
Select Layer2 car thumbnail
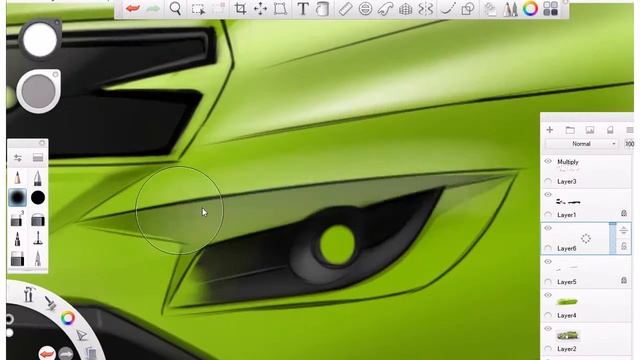[568, 336]
